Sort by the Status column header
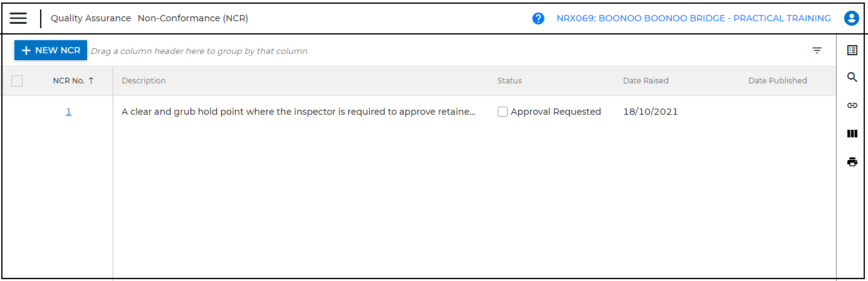 pyautogui.click(x=510, y=81)
